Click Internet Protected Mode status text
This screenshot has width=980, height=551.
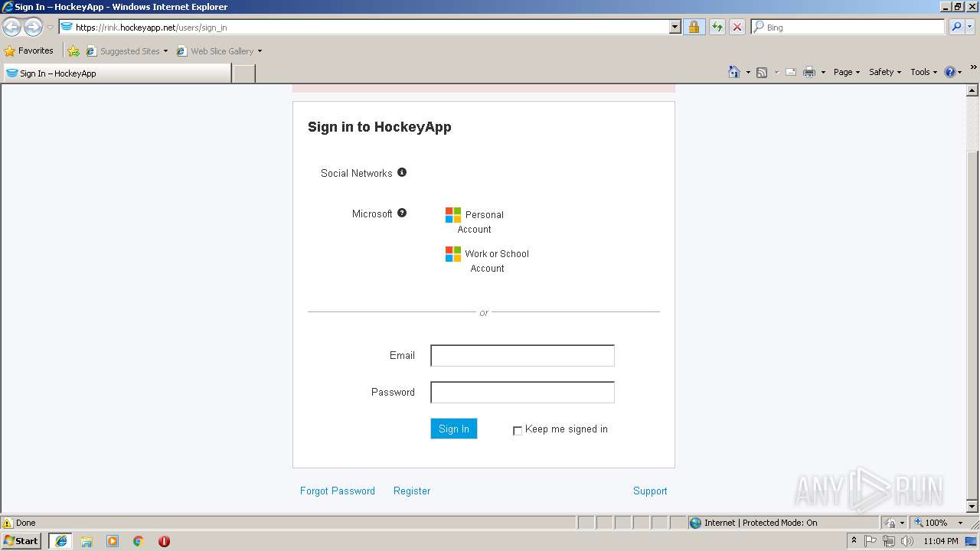760,523
